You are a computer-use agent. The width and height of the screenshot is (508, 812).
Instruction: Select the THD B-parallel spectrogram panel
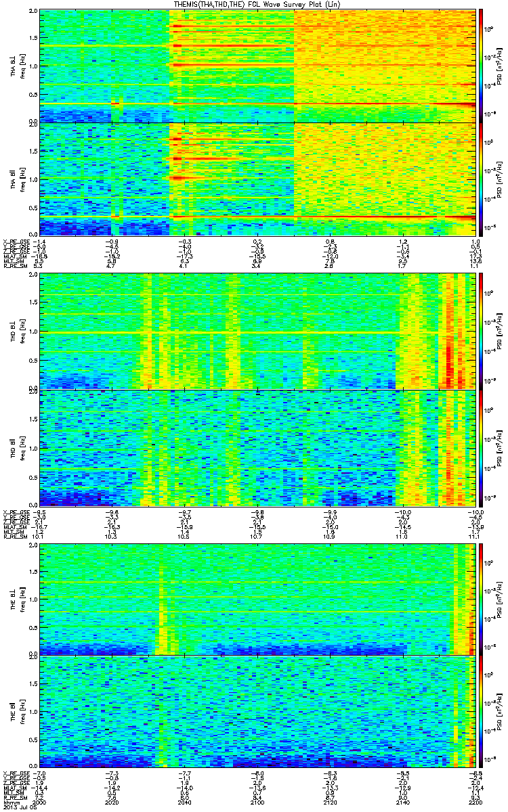[257, 448]
